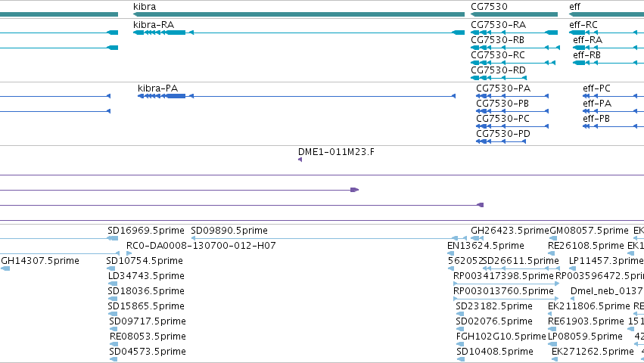Open EST label RP003417398.5prime

click(503, 276)
